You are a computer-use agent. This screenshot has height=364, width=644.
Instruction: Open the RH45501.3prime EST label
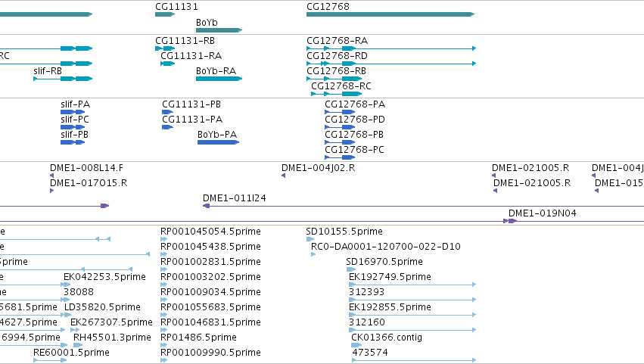[112, 338]
